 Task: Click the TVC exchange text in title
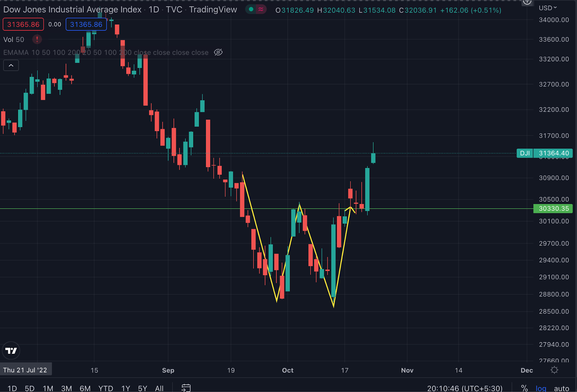click(x=174, y=10)
